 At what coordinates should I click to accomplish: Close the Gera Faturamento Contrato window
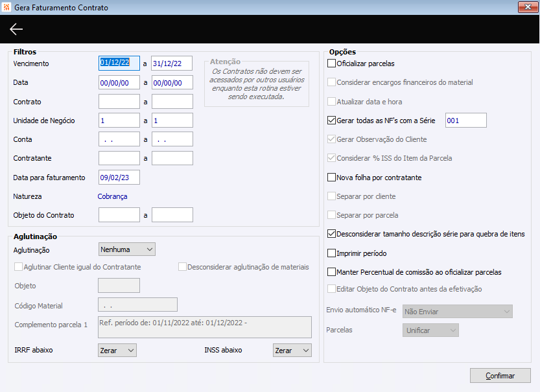click(528, 7)
